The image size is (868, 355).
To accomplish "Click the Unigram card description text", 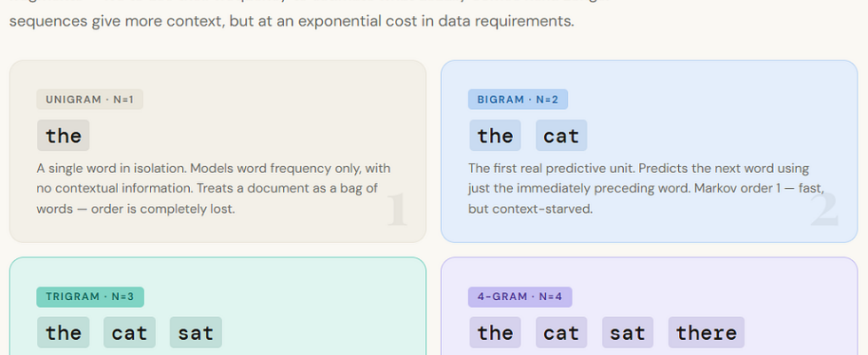I will pos(213,188).
